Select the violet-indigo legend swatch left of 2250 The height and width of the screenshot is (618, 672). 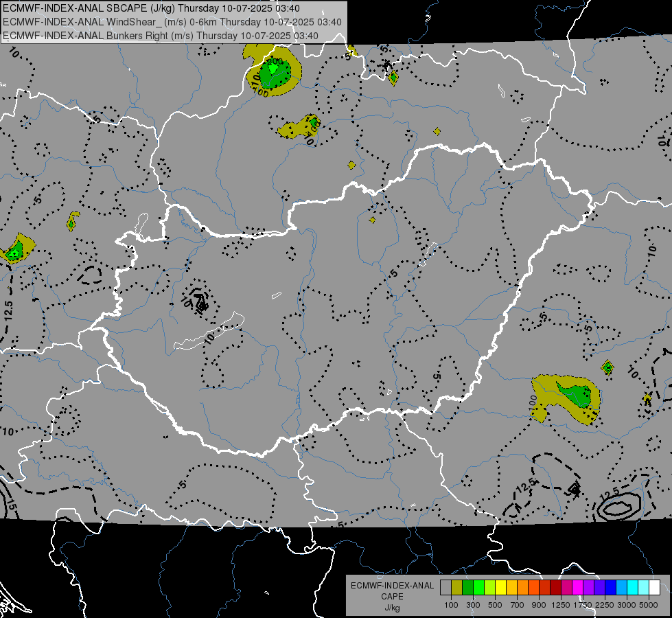(x=599, y=588)
